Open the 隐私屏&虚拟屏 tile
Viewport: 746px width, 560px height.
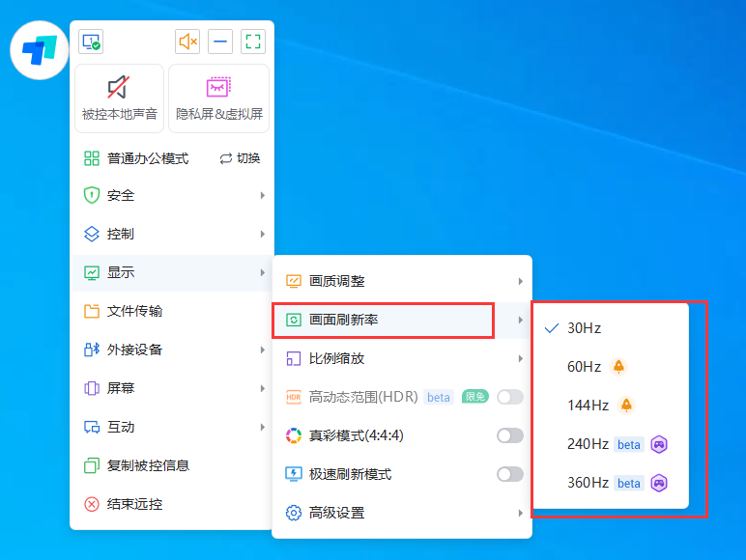[218, 98]
